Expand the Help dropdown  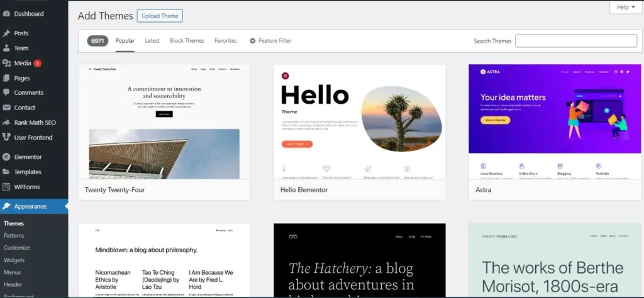626,7
